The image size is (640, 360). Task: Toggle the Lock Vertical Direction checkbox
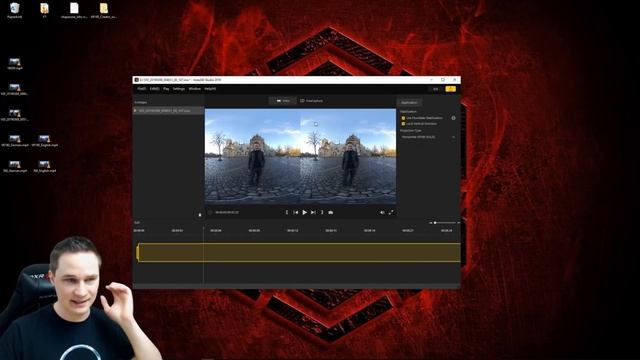click(403, 124)
